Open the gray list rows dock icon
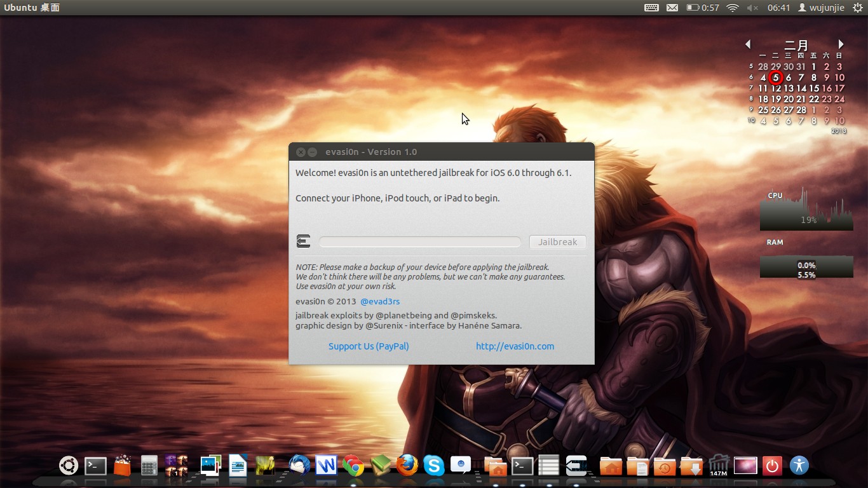 [x=549, y=466]
